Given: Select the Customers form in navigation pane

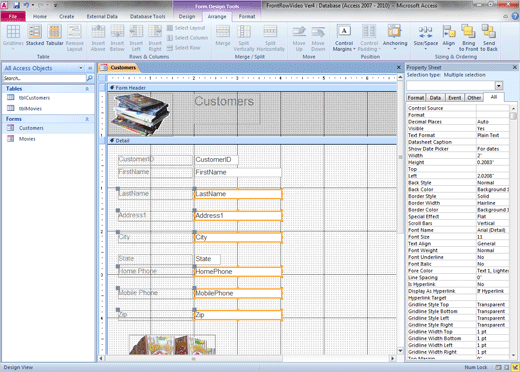Looking at the screenshot, I should [x=31, y=128].
